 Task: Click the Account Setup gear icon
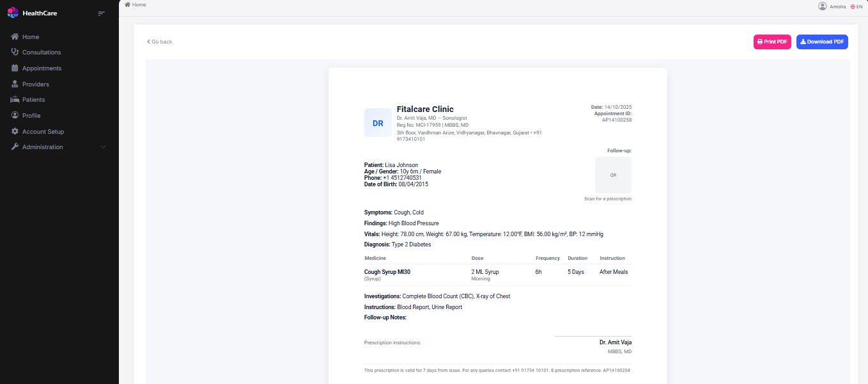pyautogui.click(x=15, y=131)
